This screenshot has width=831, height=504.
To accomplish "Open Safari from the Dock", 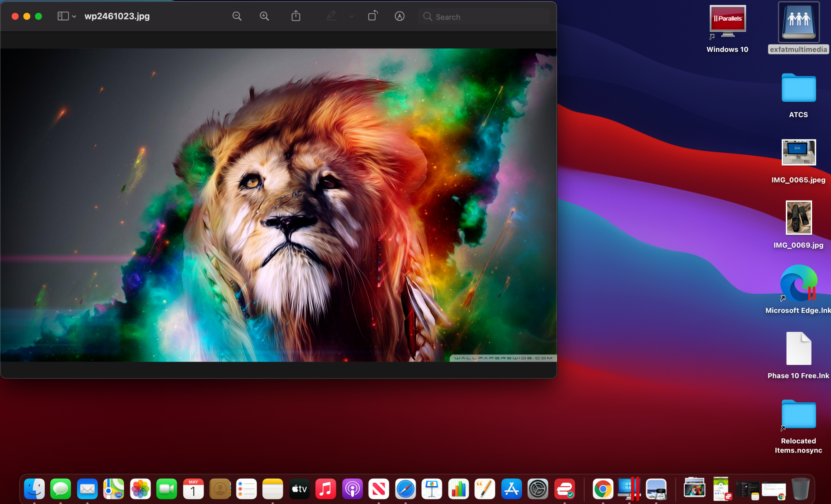I will (x=405, y=489).
